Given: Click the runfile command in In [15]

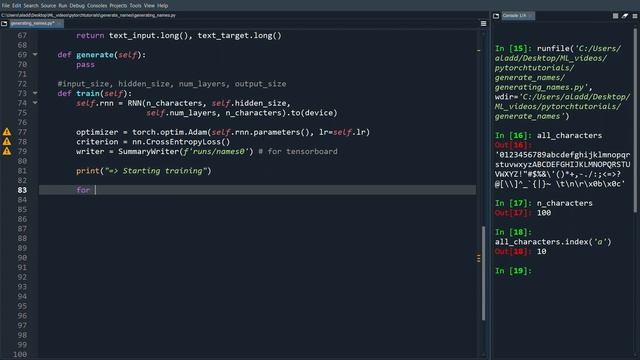Looking at the screenshot, I should click(x=563, y=82).
